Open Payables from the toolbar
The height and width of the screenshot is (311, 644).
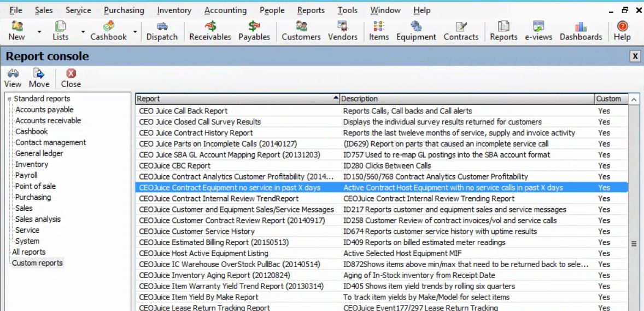tap(254, 31)
